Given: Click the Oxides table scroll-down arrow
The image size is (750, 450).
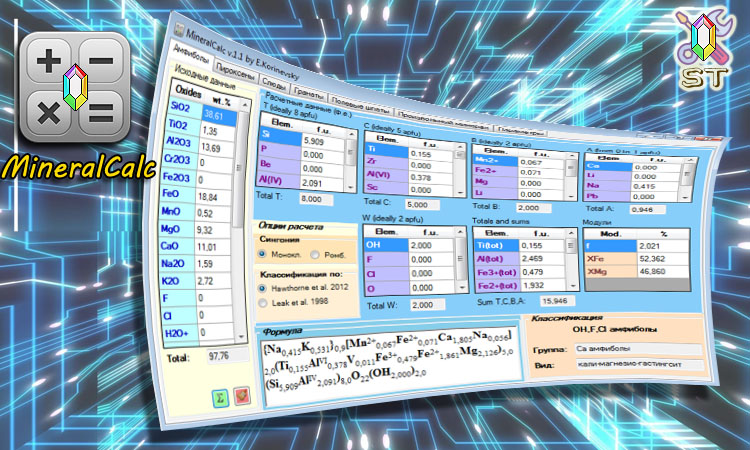Looking at the screenshot, I should coord(241,337).
